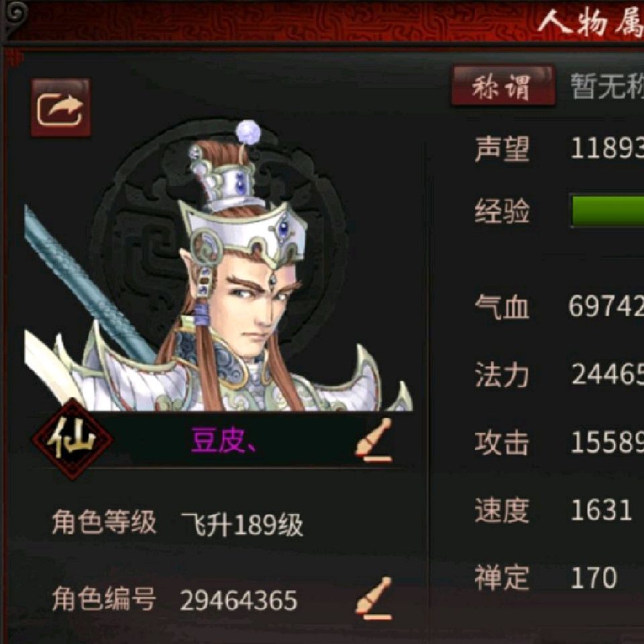Screen dimensions: 644x644
Task: Click brush icon beside character ID
Action: (x=374, y=598)
